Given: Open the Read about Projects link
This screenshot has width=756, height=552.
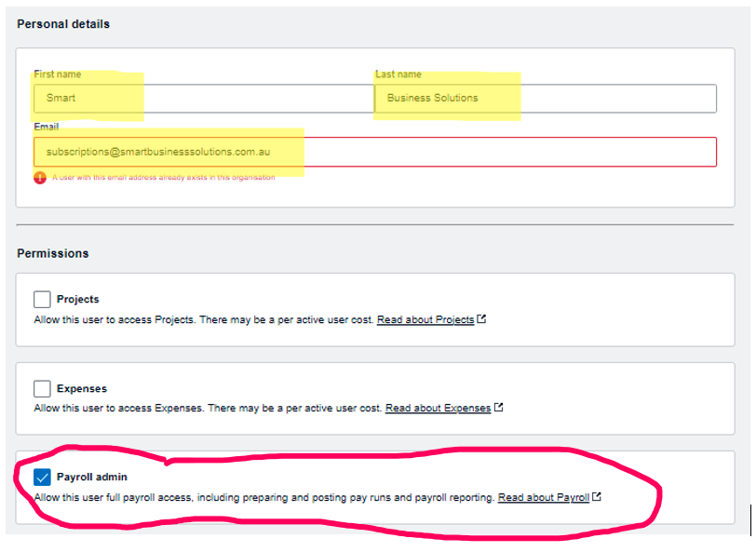Looking at the screenshot, I should [x=425, y=320].
